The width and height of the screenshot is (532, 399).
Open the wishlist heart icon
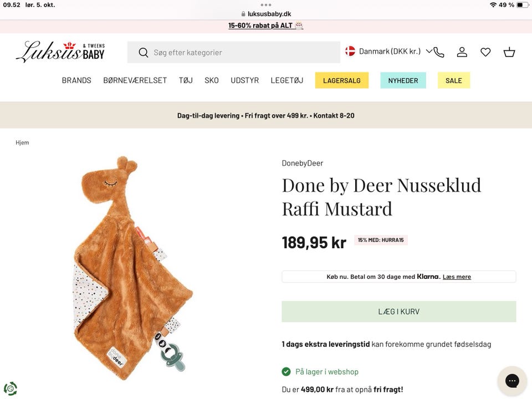point(485,52)
